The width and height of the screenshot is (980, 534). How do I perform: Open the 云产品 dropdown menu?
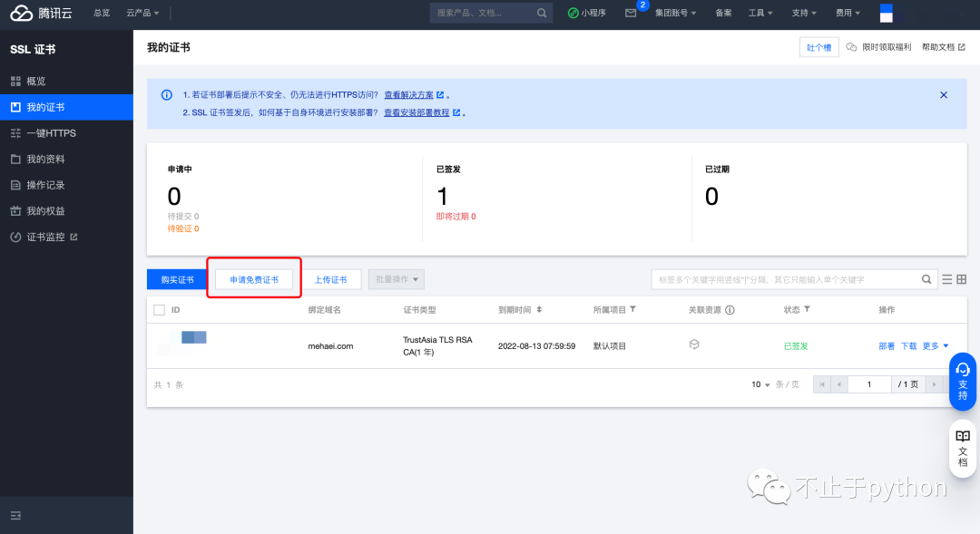coord(142,13)
